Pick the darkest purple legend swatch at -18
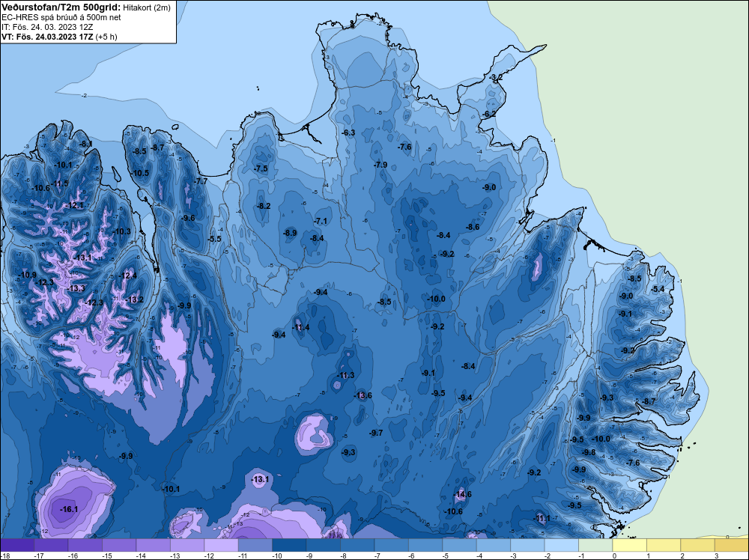This screenshot has width=749, height=560. click(x=17, y=545)
